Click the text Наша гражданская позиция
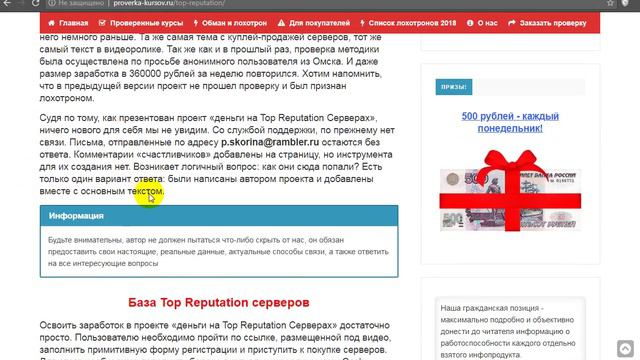640x360 pixels. point(492,308)
